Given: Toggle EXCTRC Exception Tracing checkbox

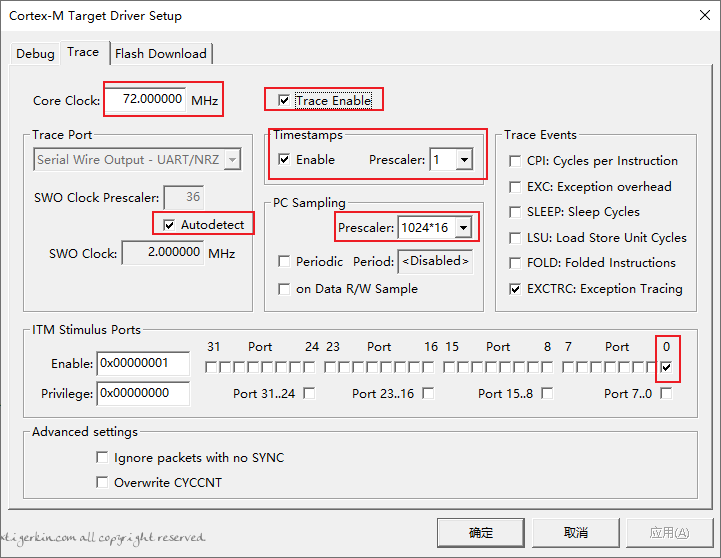Looking at the screenshot, I should 515,289.
